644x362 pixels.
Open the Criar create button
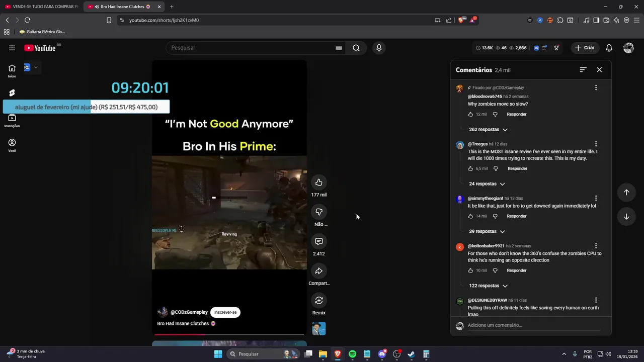pyautogui.click(x=585, y=48)
